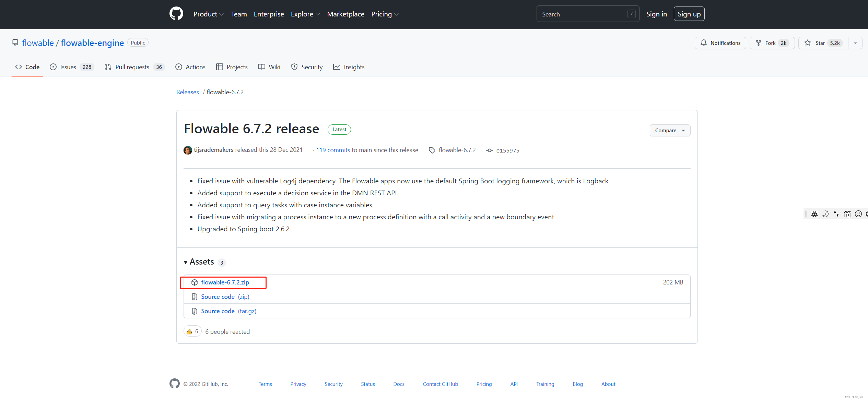Image resolution: width=868 pixels, height=402 pixels.
Task: Open the Compare dropdown
Action: [670, 130]
